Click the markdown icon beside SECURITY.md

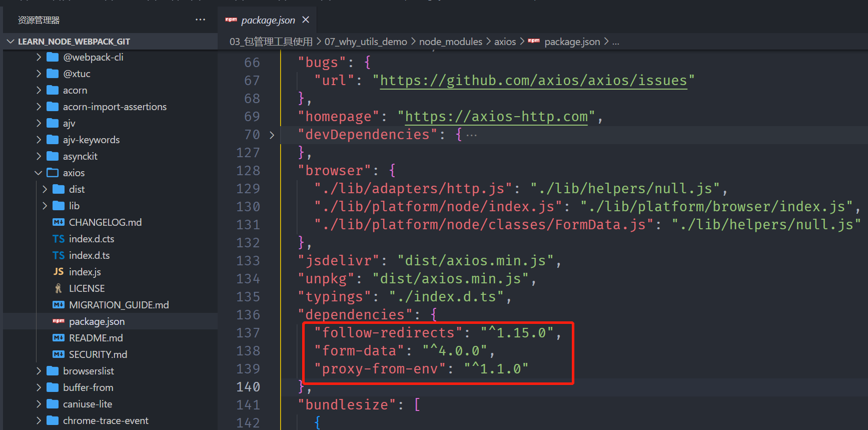click(59, 354)
